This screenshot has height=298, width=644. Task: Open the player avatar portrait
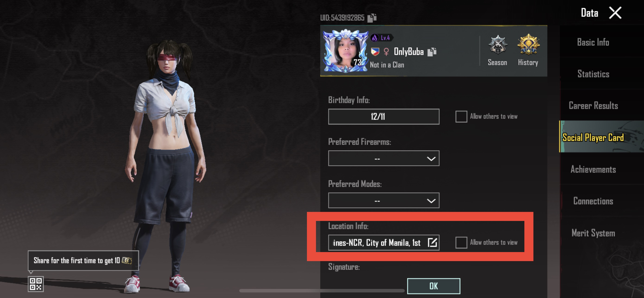point(346,51)
